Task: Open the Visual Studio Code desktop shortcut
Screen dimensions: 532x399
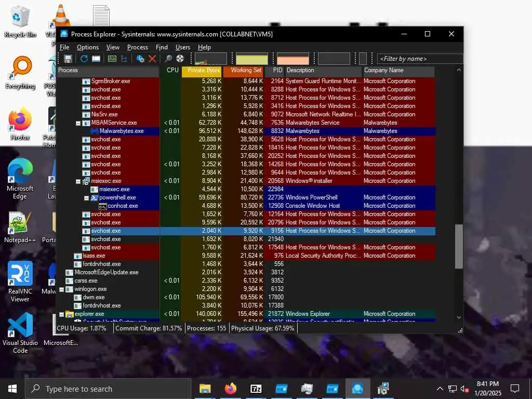Action: pos(20,332)
